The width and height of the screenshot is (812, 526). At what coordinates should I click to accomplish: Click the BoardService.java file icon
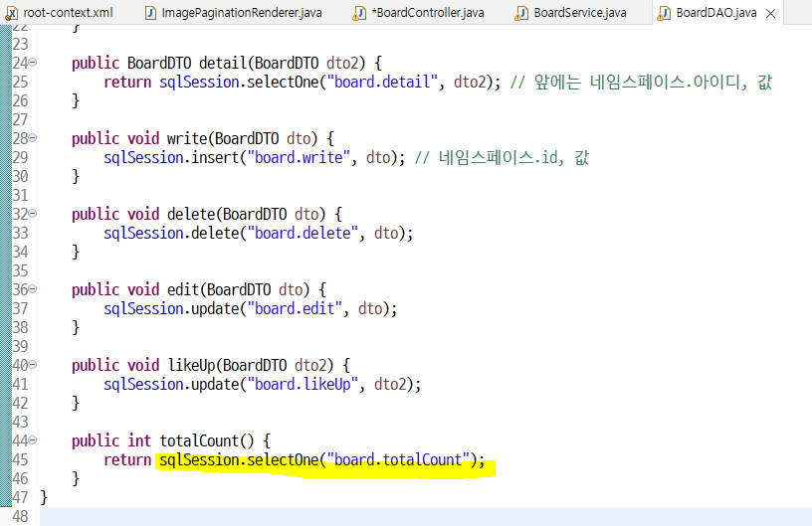(521, 13)
